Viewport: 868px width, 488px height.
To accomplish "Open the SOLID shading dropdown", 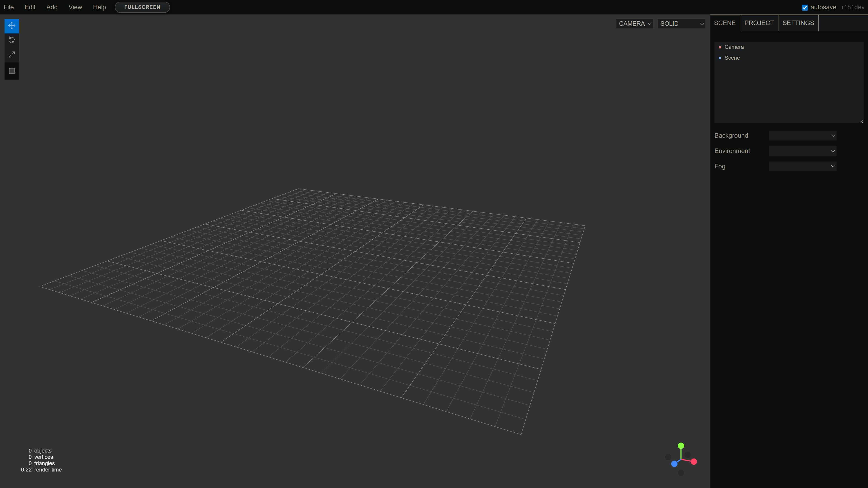I will (x=681, y=24).
